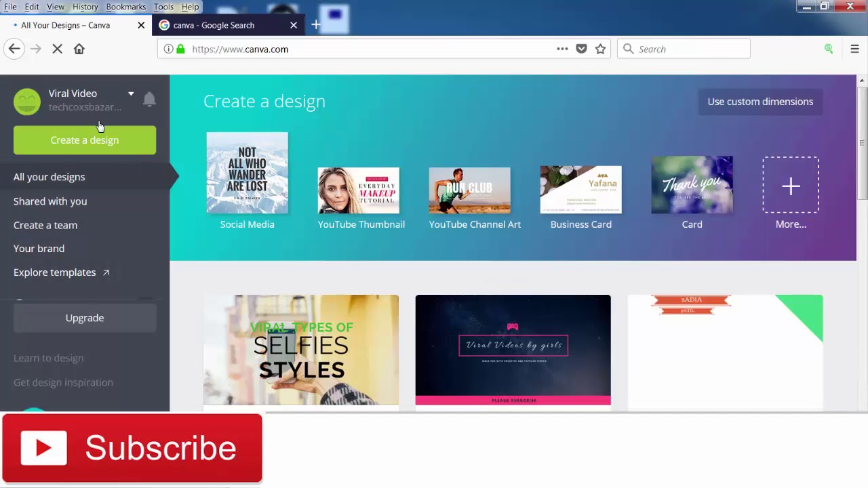Click the scrollbar up arrow

(x=862, y=81)
